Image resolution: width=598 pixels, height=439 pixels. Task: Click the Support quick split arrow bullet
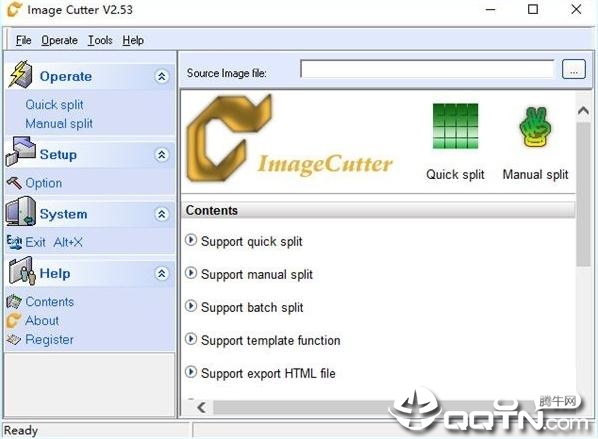click(x=191, y=240)
